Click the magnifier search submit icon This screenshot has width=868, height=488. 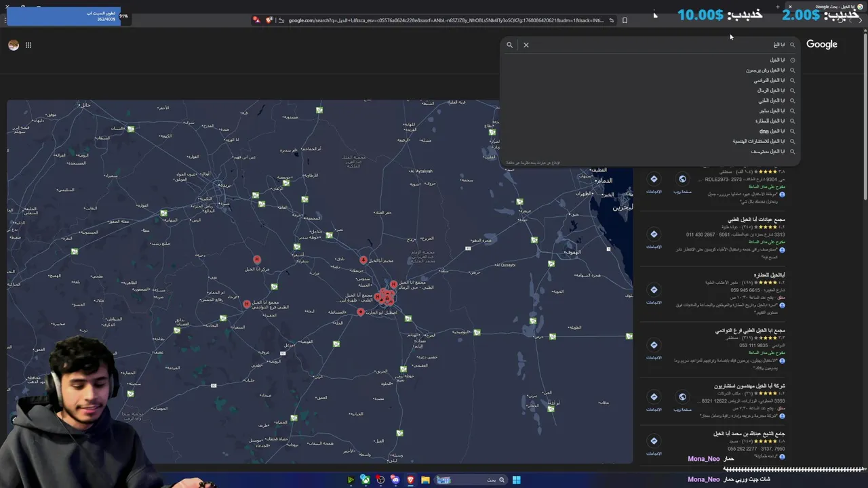click(510, 45)
